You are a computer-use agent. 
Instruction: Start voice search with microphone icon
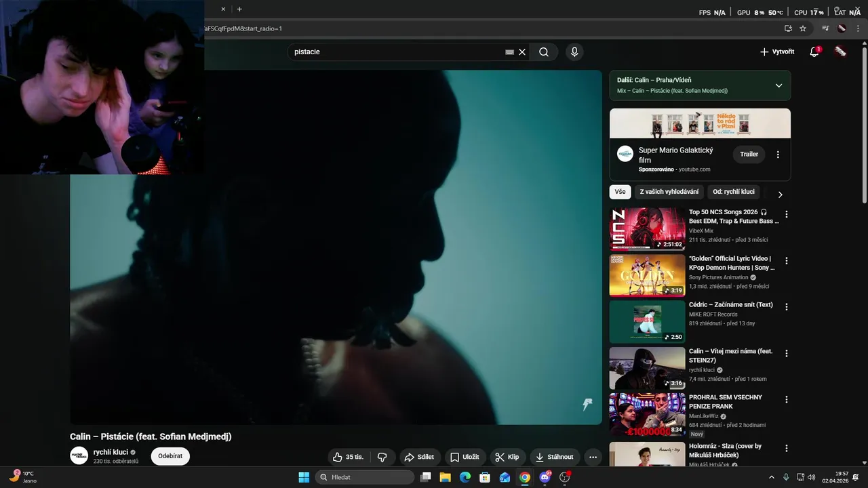point(574,52)
